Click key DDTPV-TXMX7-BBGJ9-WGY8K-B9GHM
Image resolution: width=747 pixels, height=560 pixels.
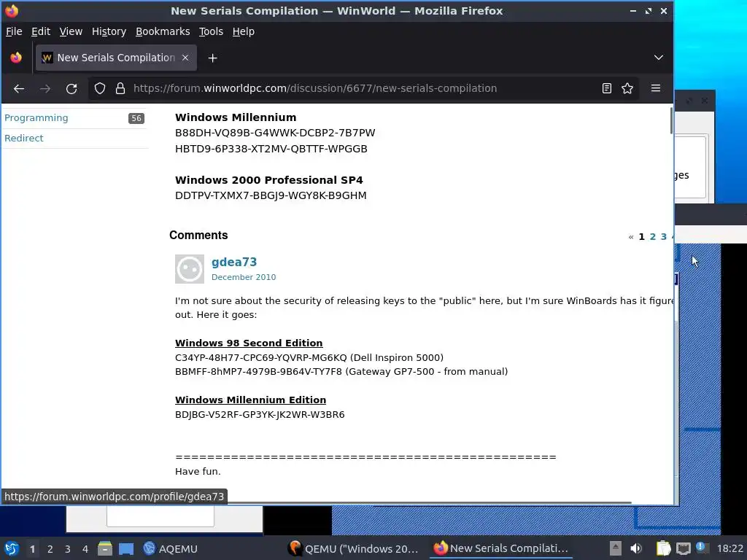tap(271, 195)
